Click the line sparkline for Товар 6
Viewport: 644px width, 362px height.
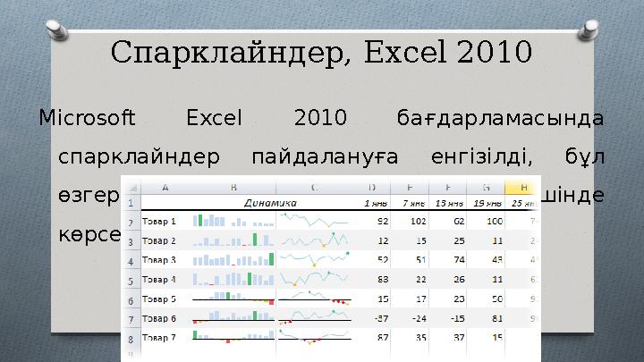coord(315,317)
